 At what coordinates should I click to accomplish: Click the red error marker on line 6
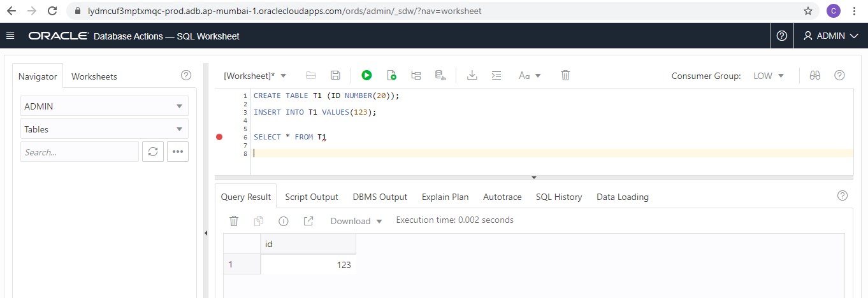click(x=219, y=137)
